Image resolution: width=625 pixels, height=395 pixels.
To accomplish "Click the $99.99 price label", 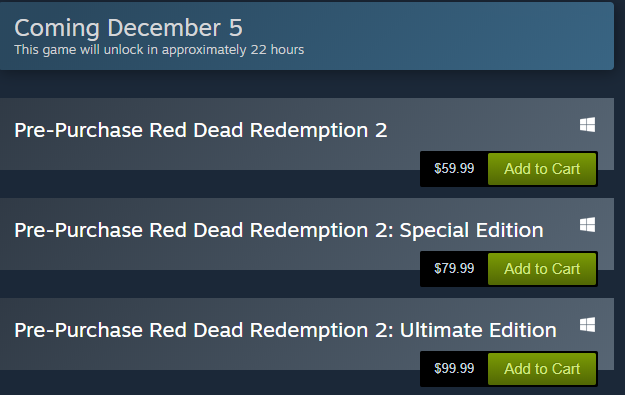I will click(454, 368).
